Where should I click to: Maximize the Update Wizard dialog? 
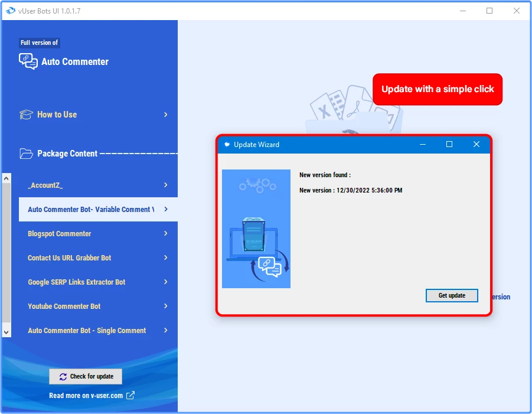point(449,144)
